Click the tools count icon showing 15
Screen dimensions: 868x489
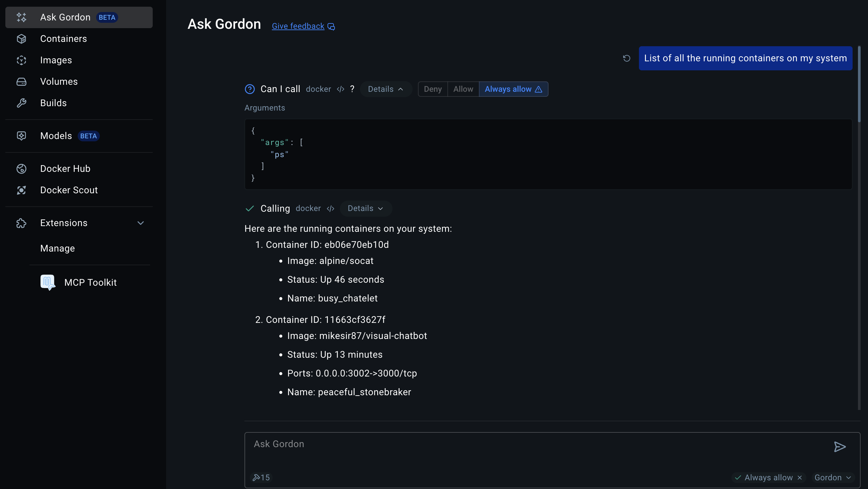[261, 478]
